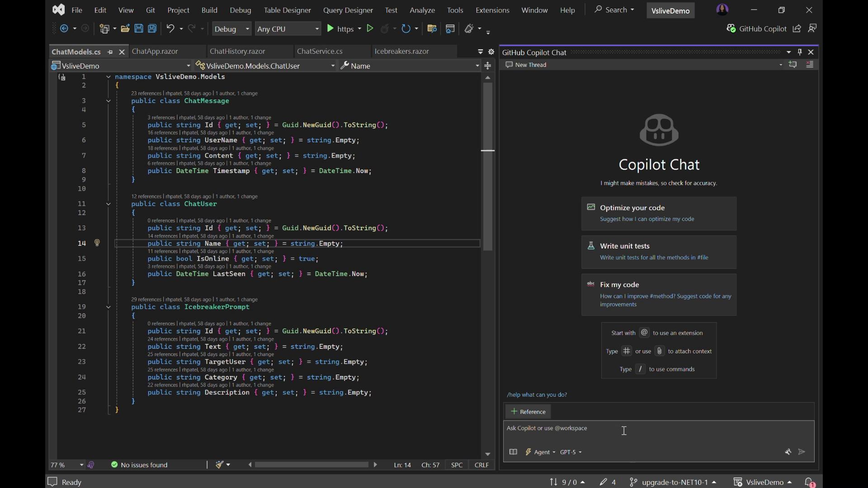Click the /help what can you do? link

pyautogui.click(x=537, y=394)
